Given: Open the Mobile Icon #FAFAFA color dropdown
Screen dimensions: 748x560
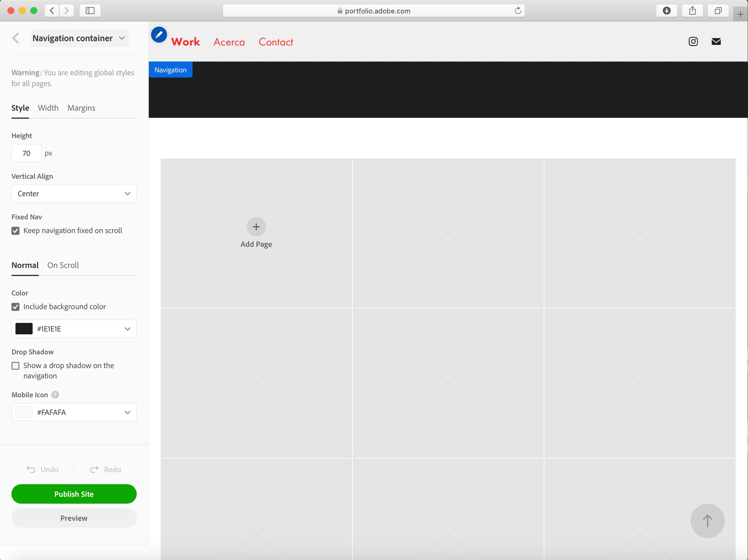Looking at the screenshot, I should (74, 412).
